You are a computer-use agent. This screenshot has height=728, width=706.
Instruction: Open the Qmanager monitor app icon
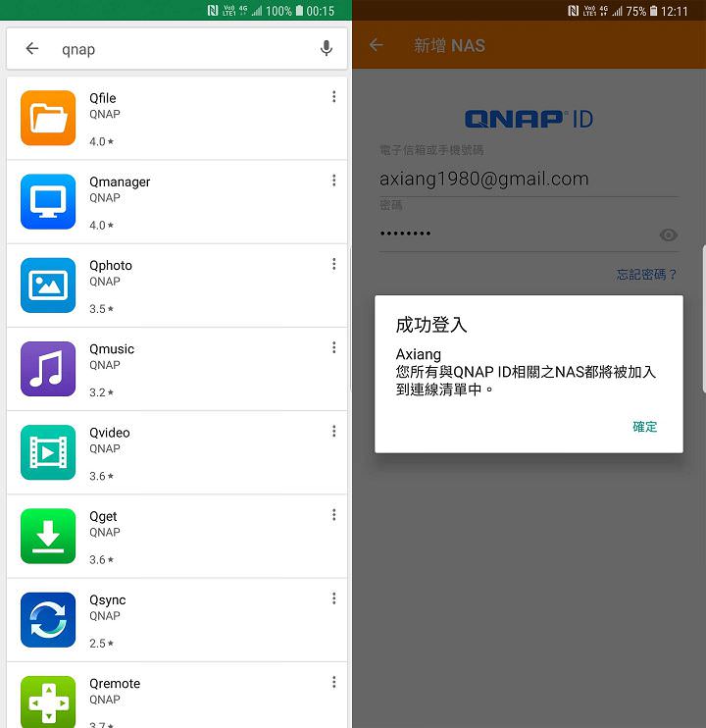coord(48,201)
